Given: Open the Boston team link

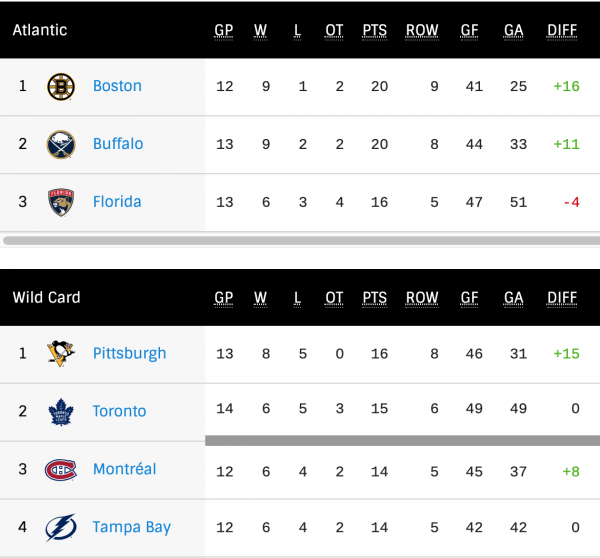Looking at the screenshot, I should pyautogui.click(x=117, y=86).
